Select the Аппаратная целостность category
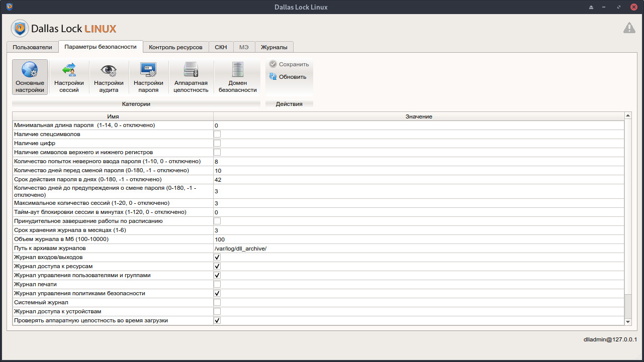Image resolution: width=644 pixels, height=362 pixels. click(191, 76)
